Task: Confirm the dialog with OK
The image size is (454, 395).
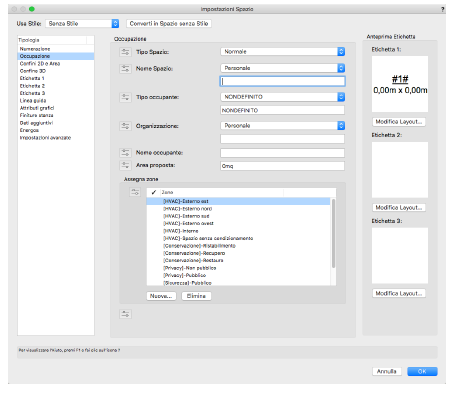Action: tap(422, 371)
